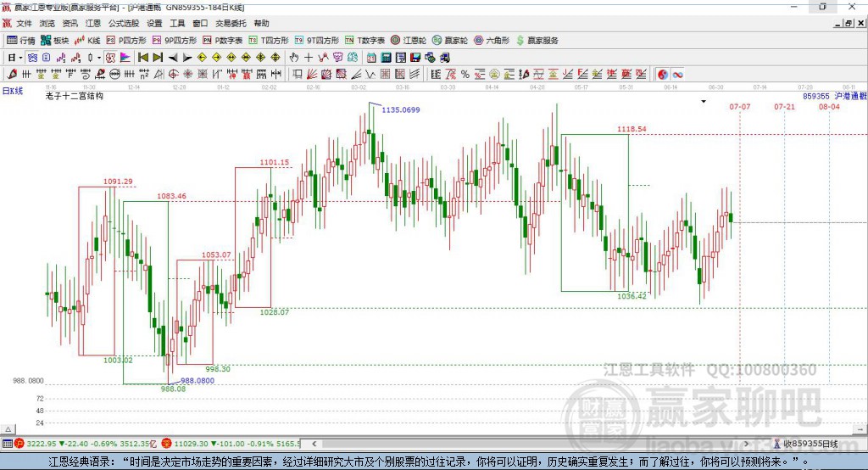The width and height of the screenshot is (868, 470).
Task: Launch the 江恩轮 Gann wheel
Action: coord(409,41)
